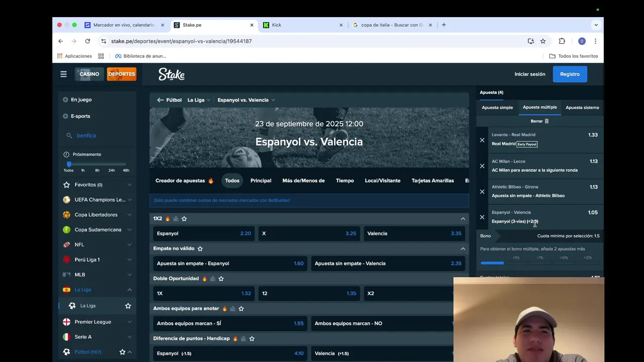The width and height of the screenshot is (644, 362).
Task: Favorite the Empate no válido market star
Action: pyautogui.click(x=200, y=248)
